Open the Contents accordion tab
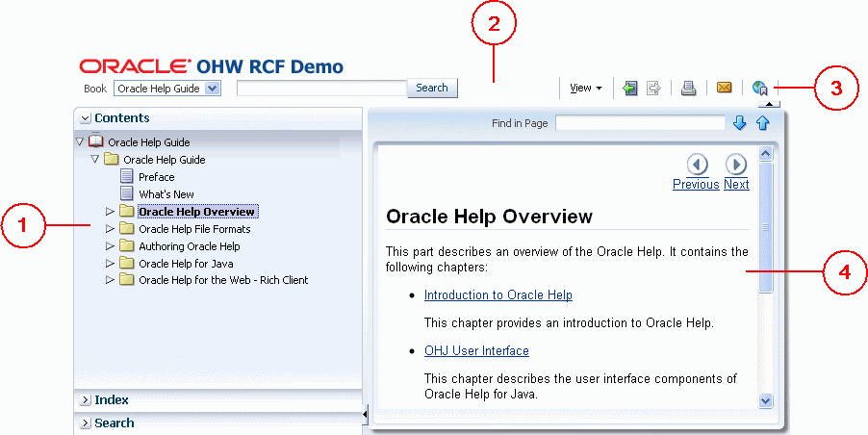 pyautogui.click(x=218, y=117)
